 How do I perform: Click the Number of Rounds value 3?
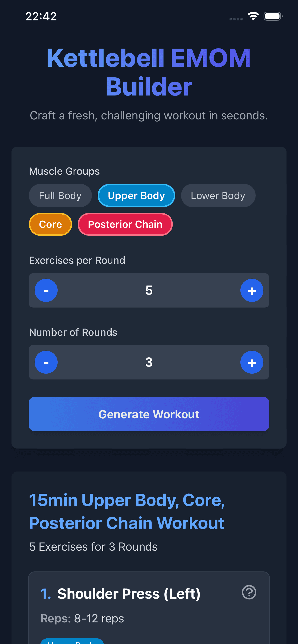point(149,362)
